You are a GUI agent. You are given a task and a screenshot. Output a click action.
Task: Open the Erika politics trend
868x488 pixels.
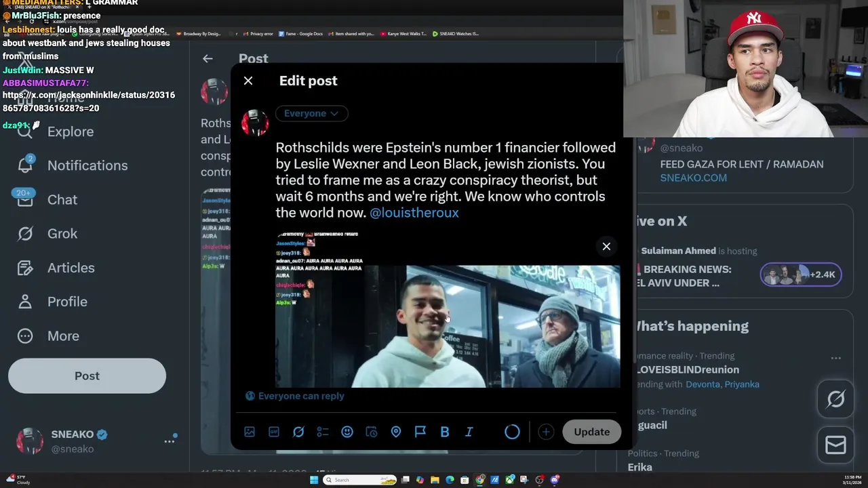click(639, 467)
